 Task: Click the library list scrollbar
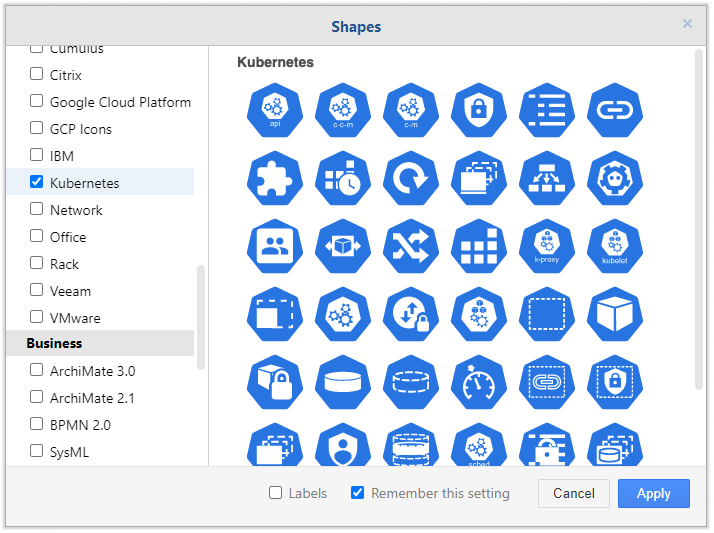201,318
